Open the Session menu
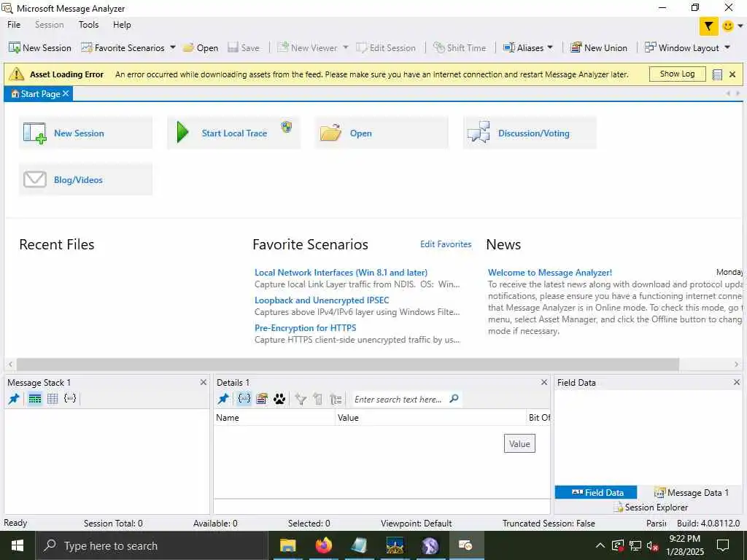 click(49, 25)
